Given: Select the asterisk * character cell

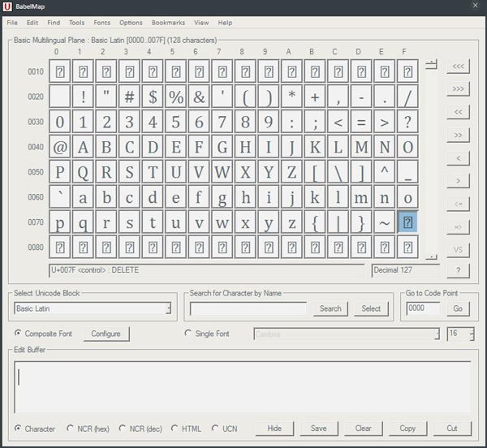Looking at the screenshot, I should click(x=291, y=97).
